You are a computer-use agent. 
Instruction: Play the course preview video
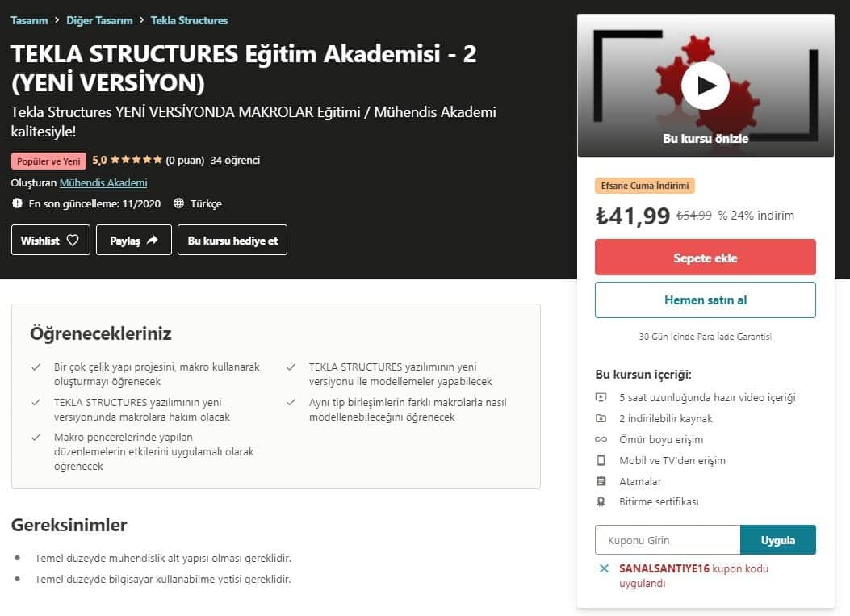705,86
